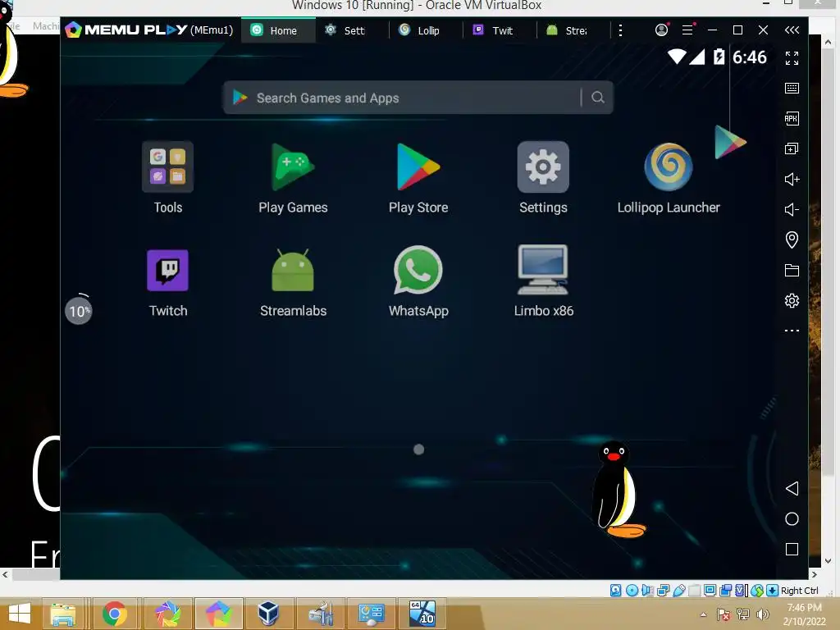The width and height of the screenshot is (840, 630).
Task: Click the floating Play Store shortcut
Action: pyautogui.click(x=729, y=142)
